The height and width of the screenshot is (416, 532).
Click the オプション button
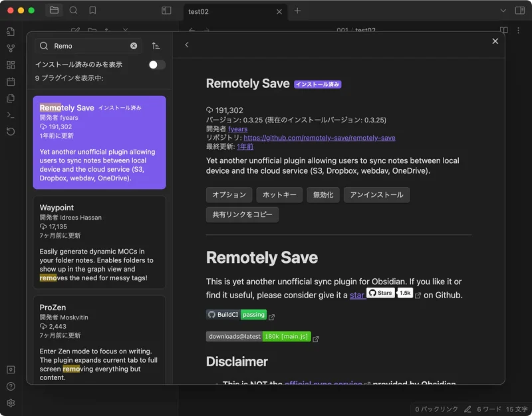click(229, 195)
